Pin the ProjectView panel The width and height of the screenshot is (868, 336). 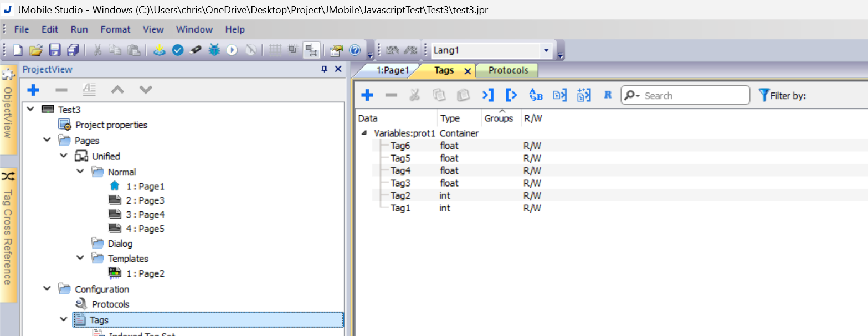325,69
